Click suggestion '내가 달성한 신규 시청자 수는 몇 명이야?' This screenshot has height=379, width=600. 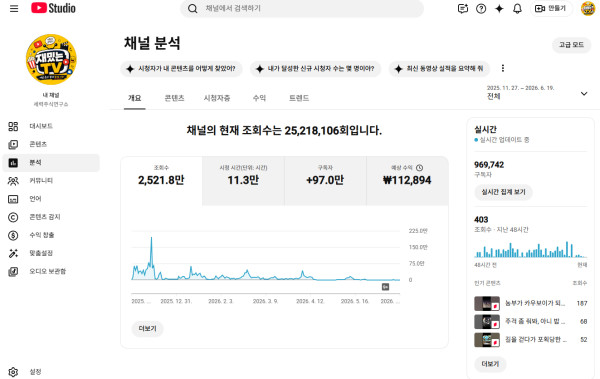click(x=316, y=69)
